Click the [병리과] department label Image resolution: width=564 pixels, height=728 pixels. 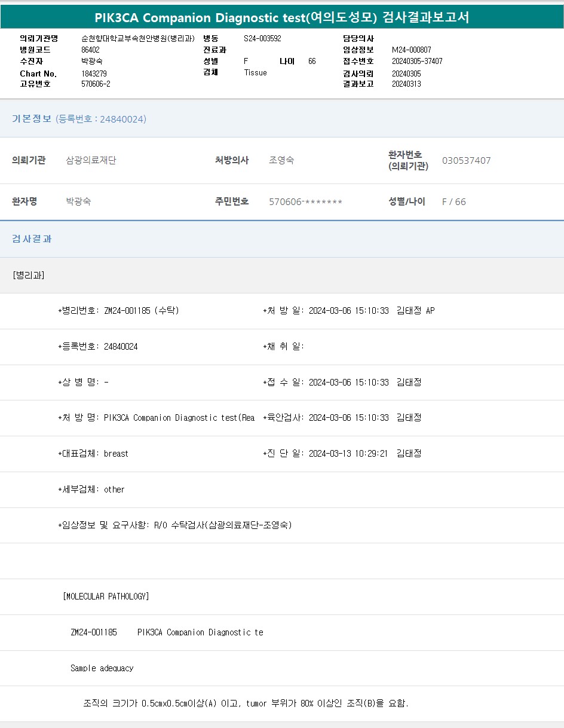(28, 275)
